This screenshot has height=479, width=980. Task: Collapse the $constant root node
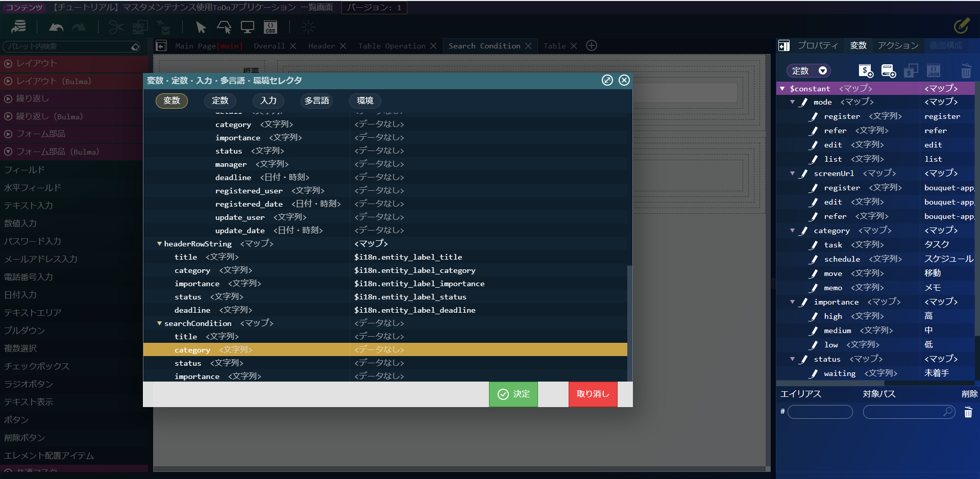click(782, 89)
